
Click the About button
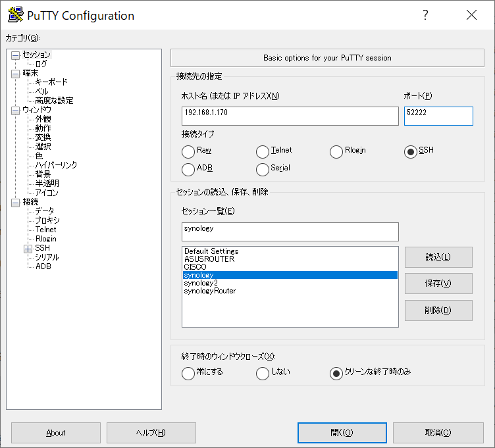point(56,433)
